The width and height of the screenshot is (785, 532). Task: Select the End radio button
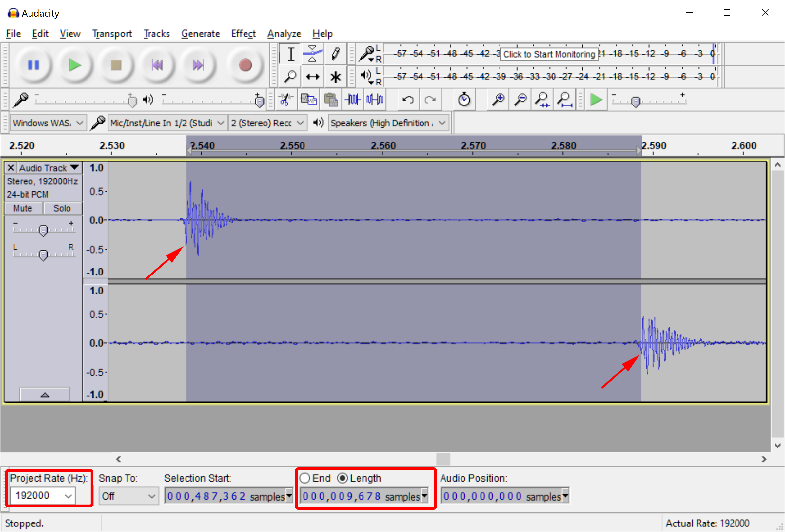point(305,478)
